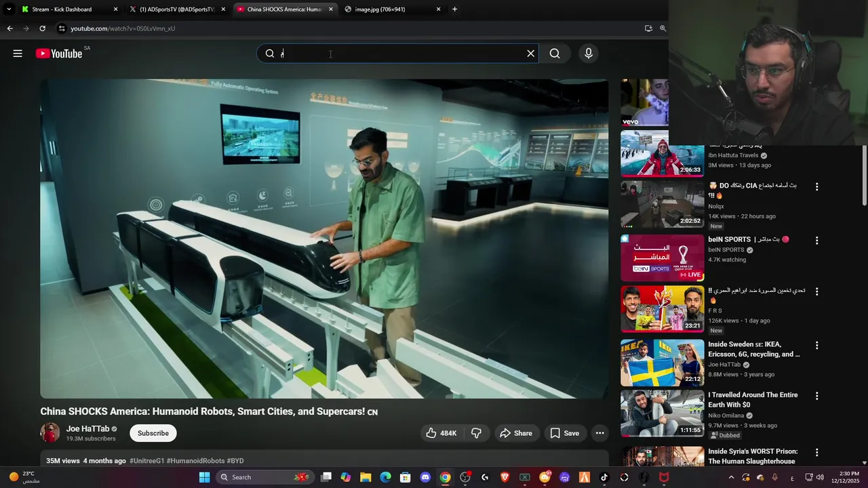The width and height of the screenshot is (868, 488).
Task: Click the volume icon in the system tray
Action: [x=819, y=477]
